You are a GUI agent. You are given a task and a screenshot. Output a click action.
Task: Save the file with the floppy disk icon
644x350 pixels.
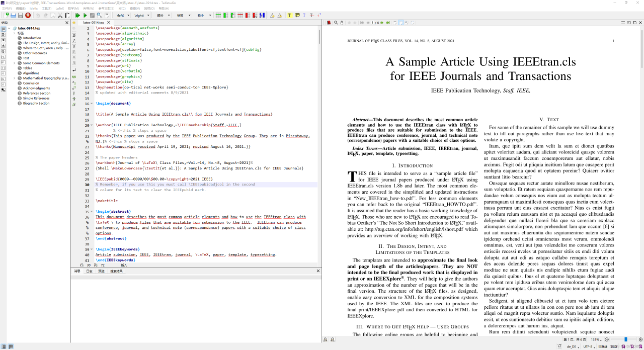[21, 16]
